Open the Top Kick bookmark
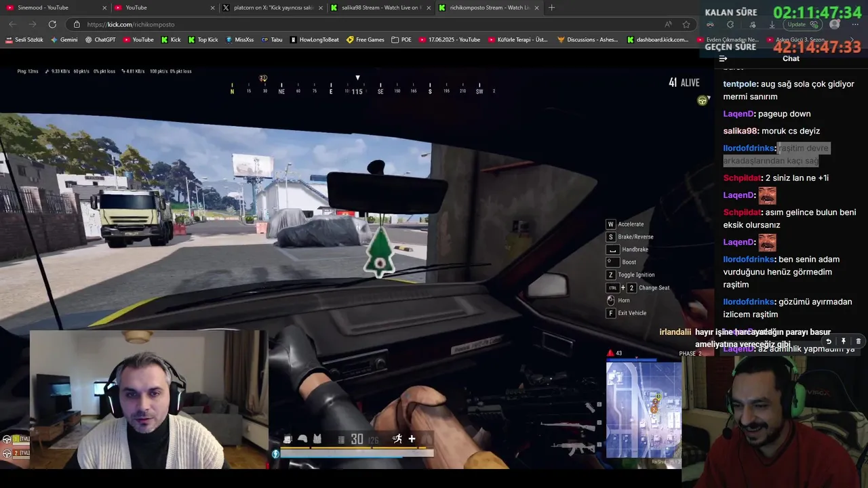Viewport: 868px width, 488px height. [x=203, y=40]
